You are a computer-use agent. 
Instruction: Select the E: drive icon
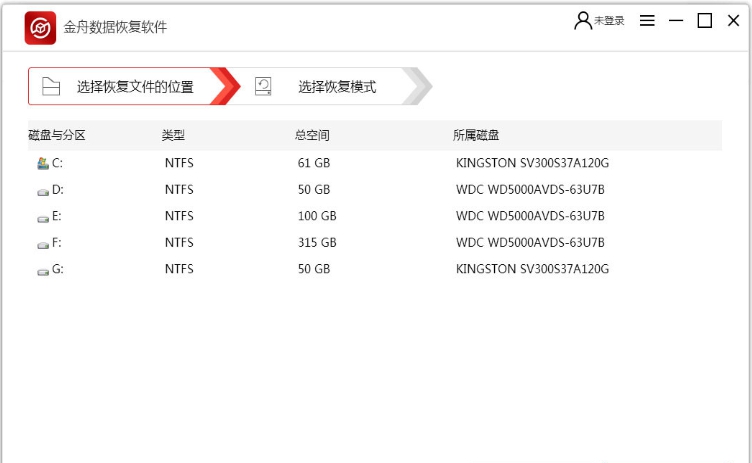[43, 219]
